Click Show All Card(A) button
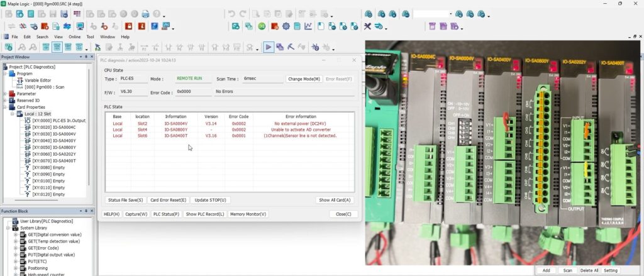 335,200
